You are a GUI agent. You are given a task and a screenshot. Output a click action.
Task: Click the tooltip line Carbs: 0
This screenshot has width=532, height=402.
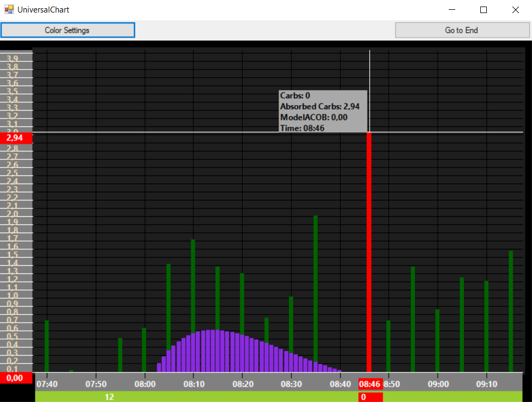pos(295,95)
